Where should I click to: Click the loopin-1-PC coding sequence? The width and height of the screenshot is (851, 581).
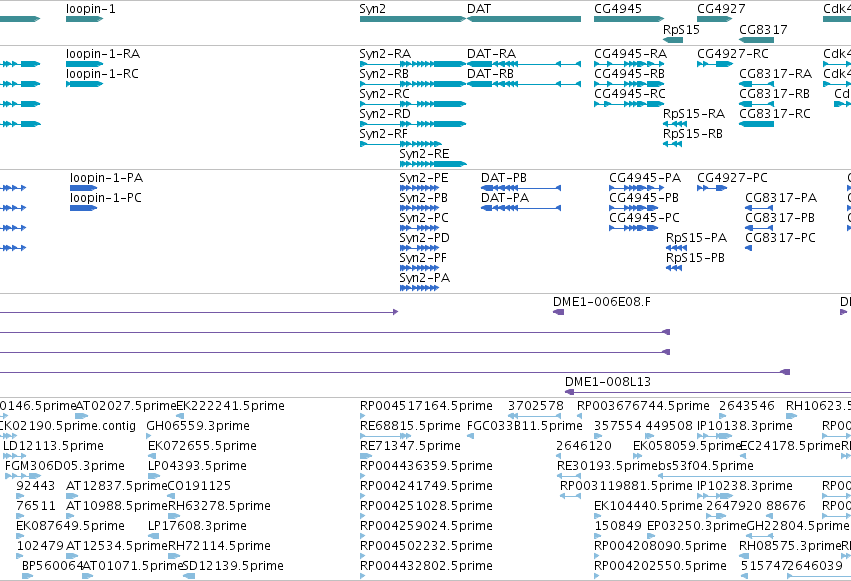tap(84, 208)
